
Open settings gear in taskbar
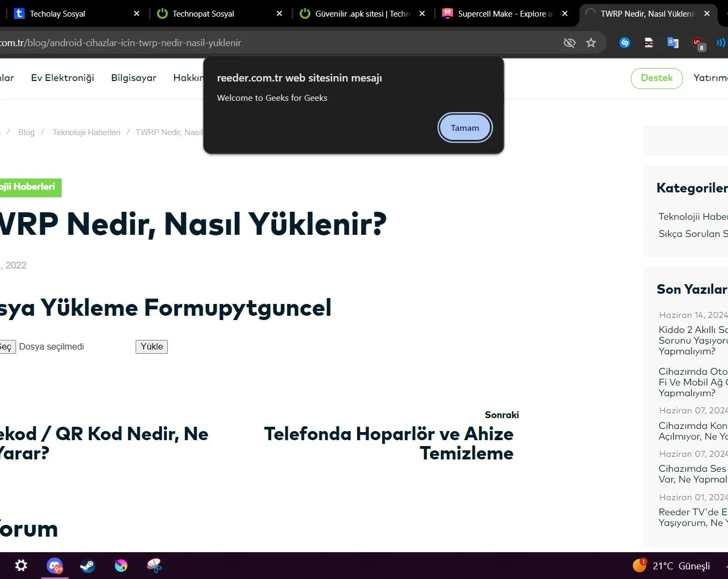[x=21, y=566]
